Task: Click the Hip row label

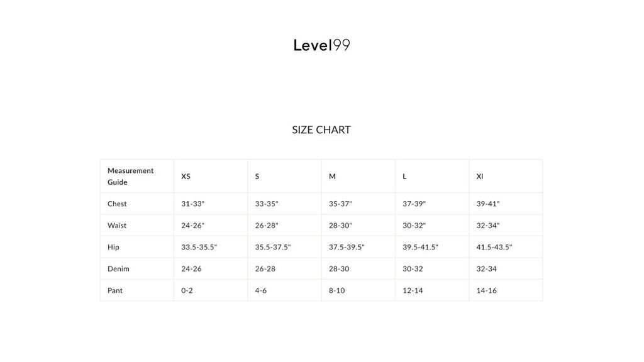Action: [113, 247]
